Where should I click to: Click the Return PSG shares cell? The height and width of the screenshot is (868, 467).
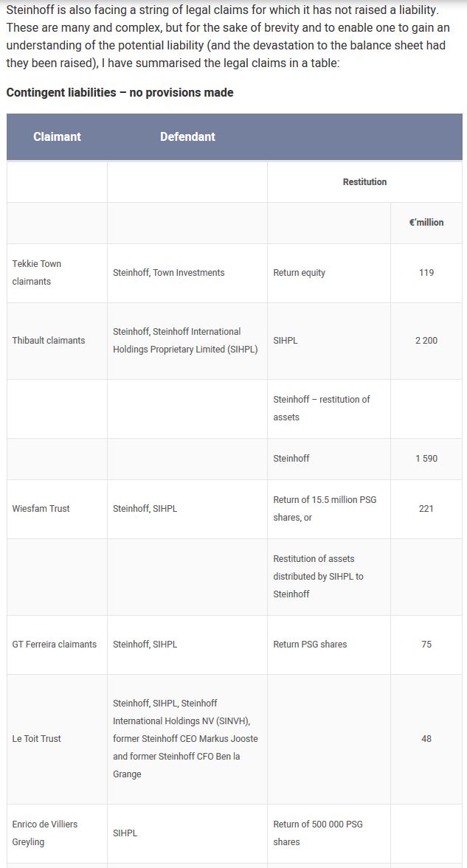[x=310, y=645]
